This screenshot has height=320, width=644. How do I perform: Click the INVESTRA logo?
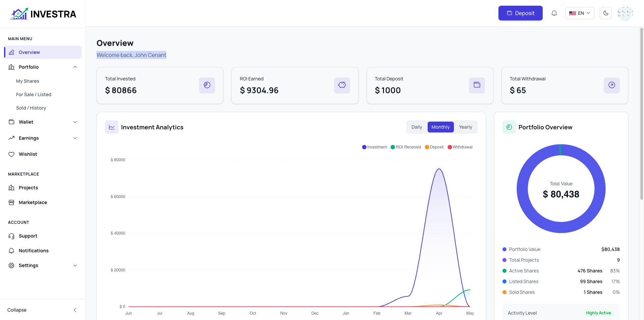tap(43, 14)
